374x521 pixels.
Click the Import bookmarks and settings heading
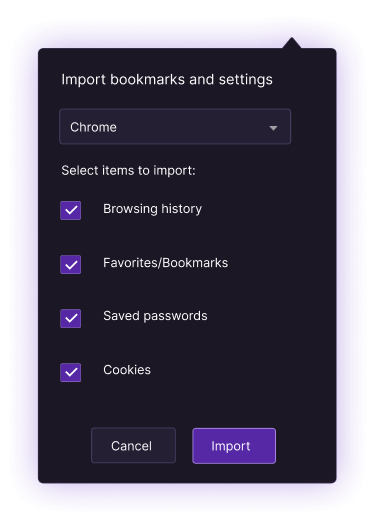click(167, 80)
